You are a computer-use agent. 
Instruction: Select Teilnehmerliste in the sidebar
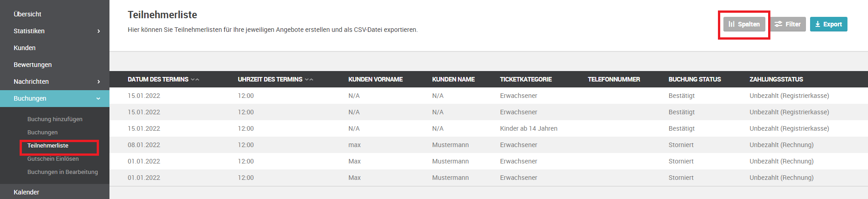pyautogui.click(x=48, y=146)
